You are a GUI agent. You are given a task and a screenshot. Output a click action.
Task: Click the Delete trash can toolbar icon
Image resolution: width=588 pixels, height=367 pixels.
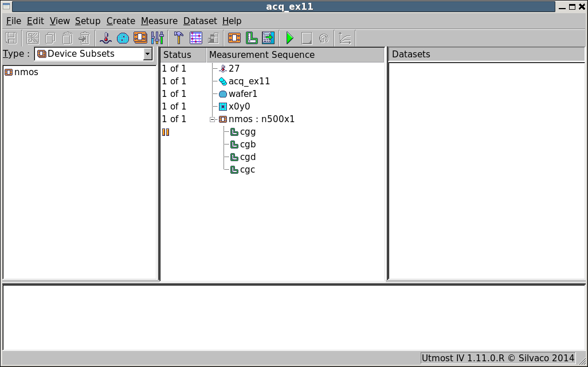[x=84, y=38]
